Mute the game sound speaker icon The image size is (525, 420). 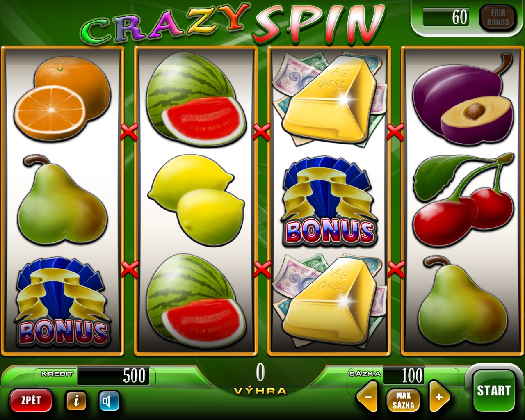[109, 401]
